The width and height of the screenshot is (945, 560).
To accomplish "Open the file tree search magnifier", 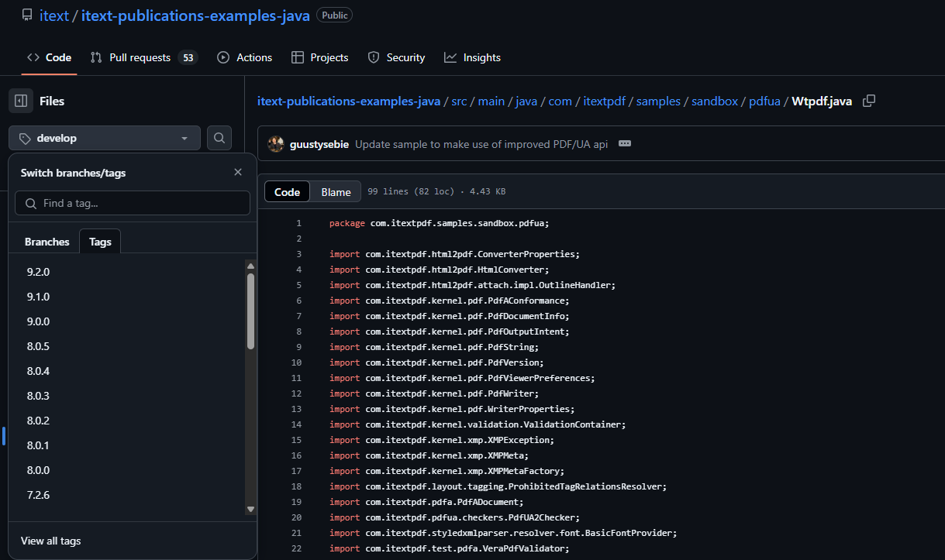I will (x=219, y=137).
